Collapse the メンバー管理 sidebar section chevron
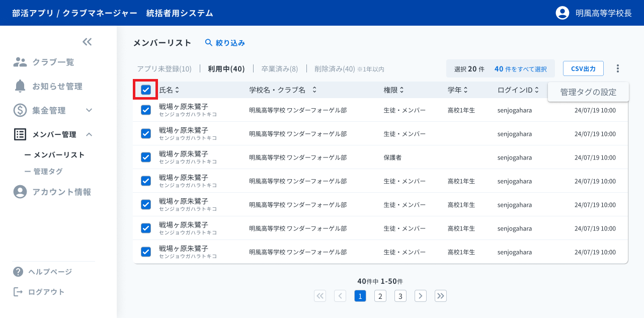 [89, 134]
